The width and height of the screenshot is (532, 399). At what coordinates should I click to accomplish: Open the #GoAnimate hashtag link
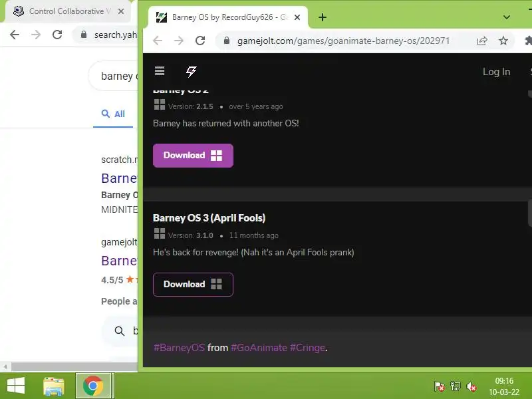click(259, 348)
